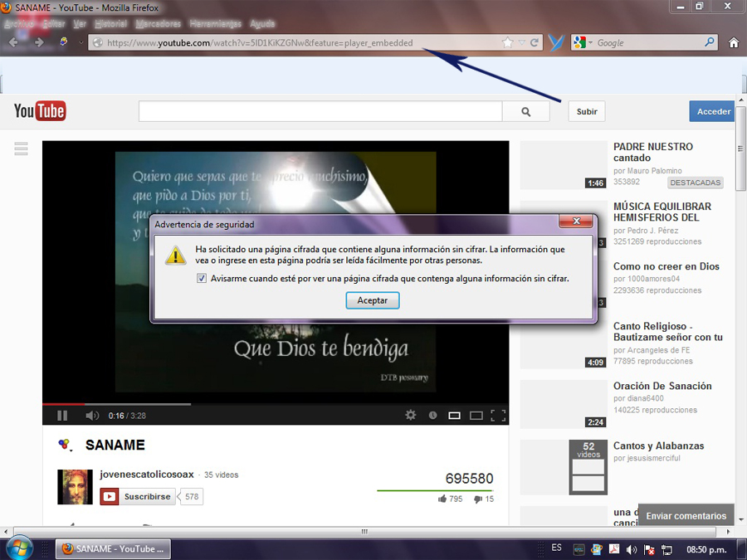Bookmark page with star icon
Screen dimensions: 747x560
[x=508, y=42]
